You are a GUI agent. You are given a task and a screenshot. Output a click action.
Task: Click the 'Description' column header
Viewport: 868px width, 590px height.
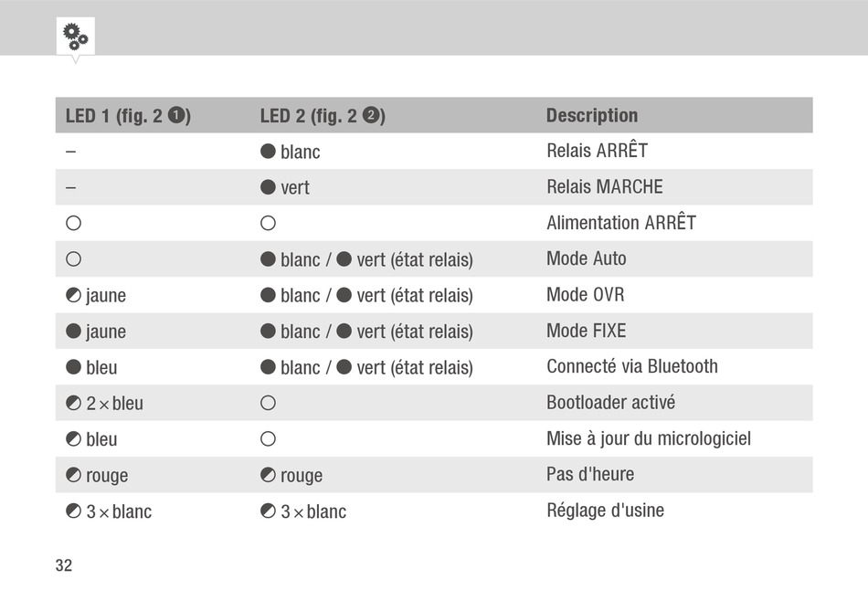(592, 115)
